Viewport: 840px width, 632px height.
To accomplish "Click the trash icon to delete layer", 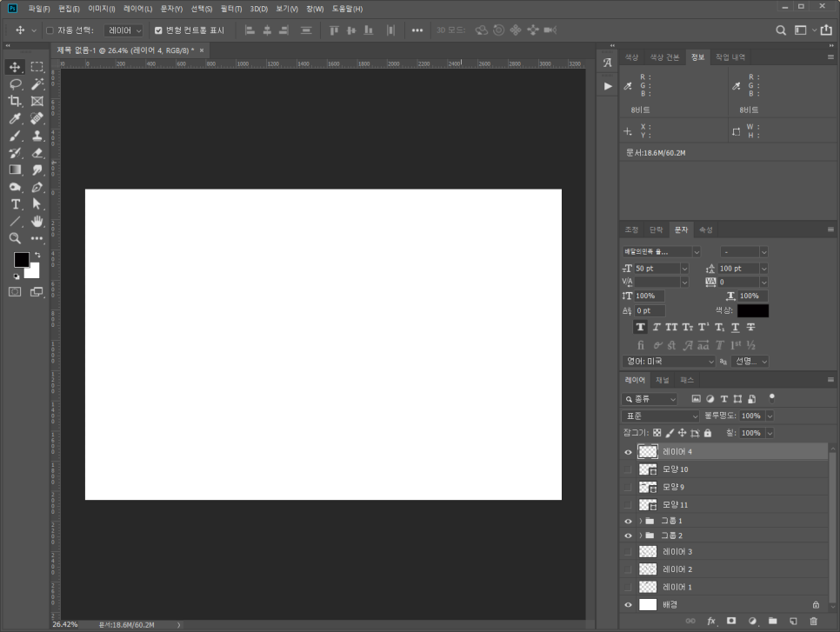I will coord(814,621).
